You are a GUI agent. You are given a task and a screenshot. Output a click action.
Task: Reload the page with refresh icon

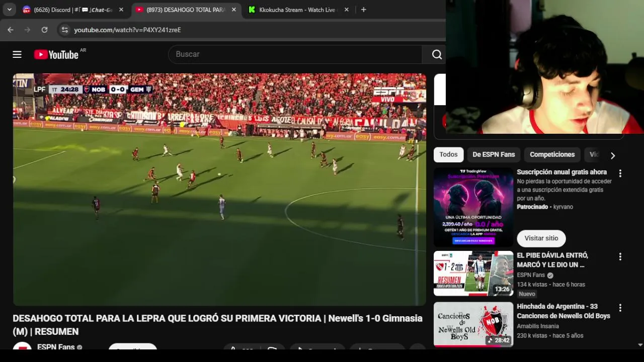coord(44,30)
